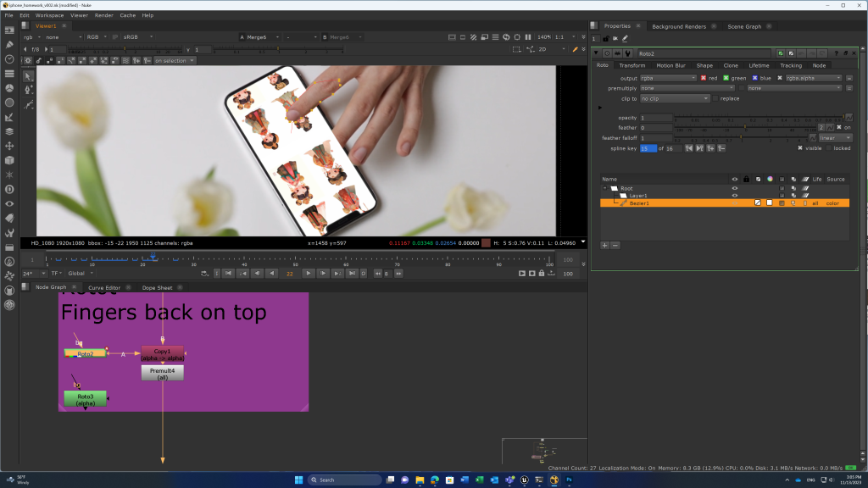This screenshot has height=488, width=868.
Task: Click the spline key number field
Action: [648, 148]
